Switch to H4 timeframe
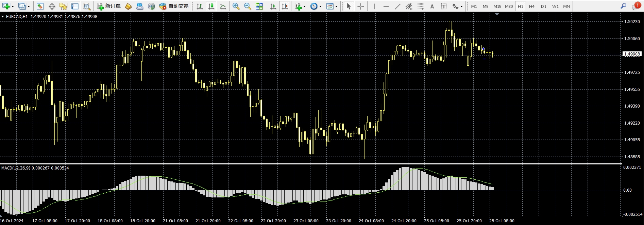This screenshot has width=644, height=225. [532, 6]
